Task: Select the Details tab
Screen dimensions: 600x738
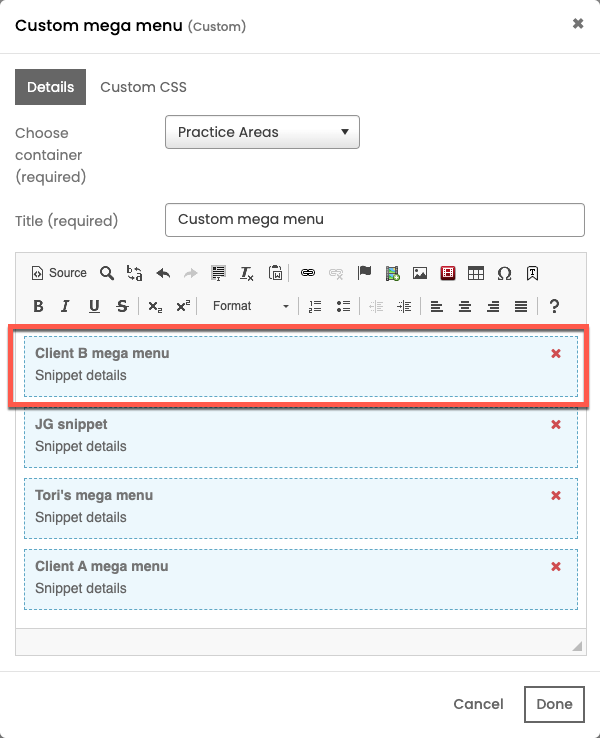Action: click(x=50, y=87)
